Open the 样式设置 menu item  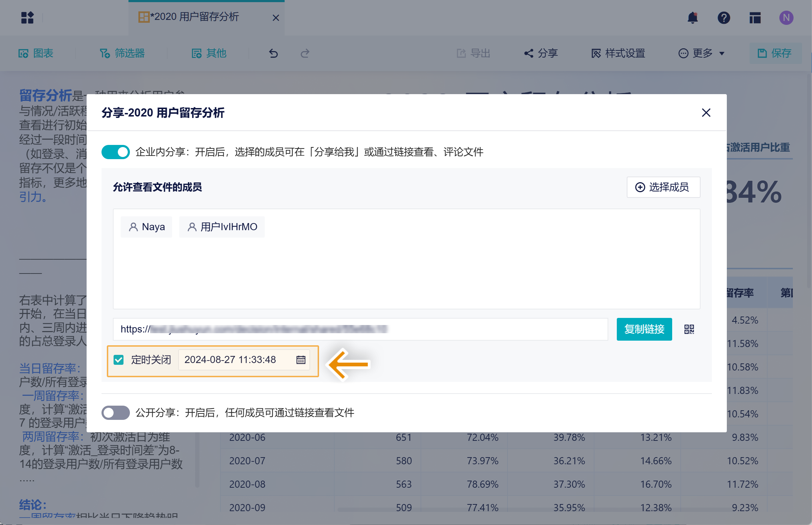(x=618, y=53)
